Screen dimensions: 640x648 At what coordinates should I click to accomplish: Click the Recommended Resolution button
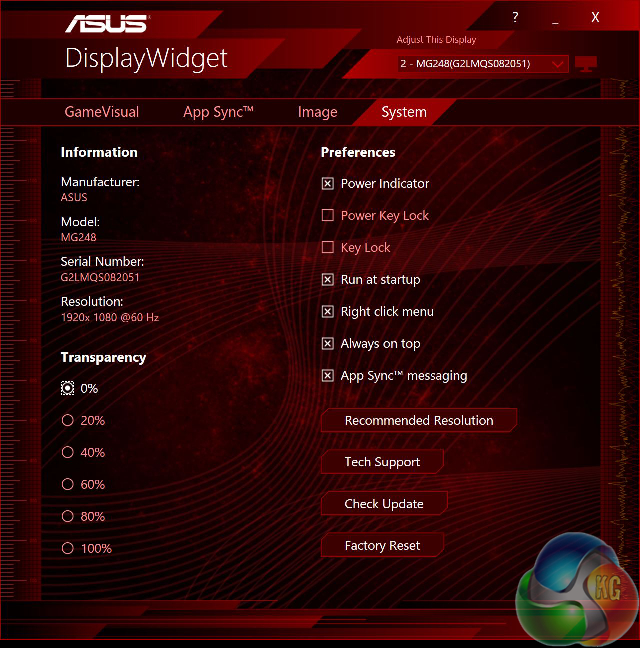click(x=419, y=420)
